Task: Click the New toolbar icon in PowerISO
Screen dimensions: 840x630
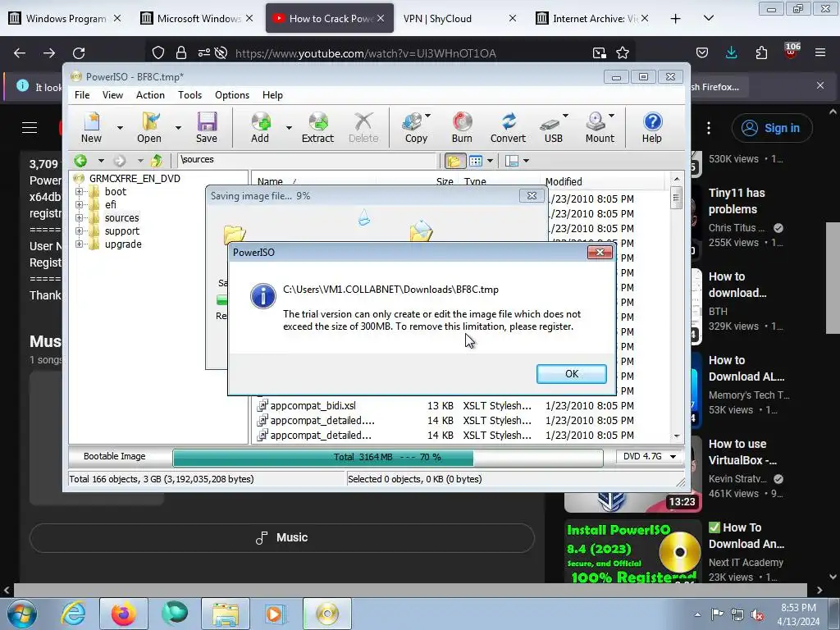Action: click(x=92, y=127)
